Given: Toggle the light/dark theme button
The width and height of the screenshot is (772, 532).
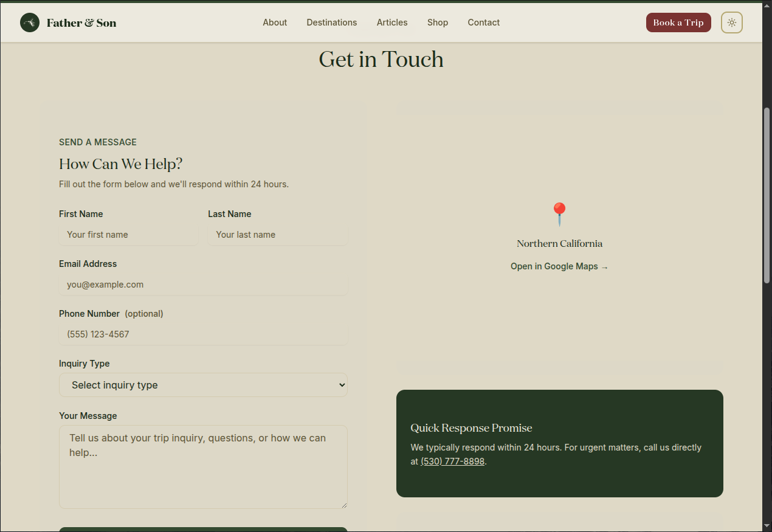Looking at the screenshot, I should (x=731, y=22).
